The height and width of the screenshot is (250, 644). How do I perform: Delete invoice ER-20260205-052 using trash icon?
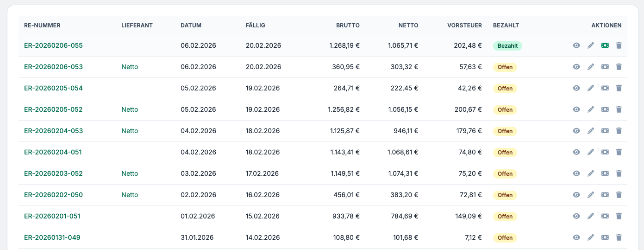[619, 109]
